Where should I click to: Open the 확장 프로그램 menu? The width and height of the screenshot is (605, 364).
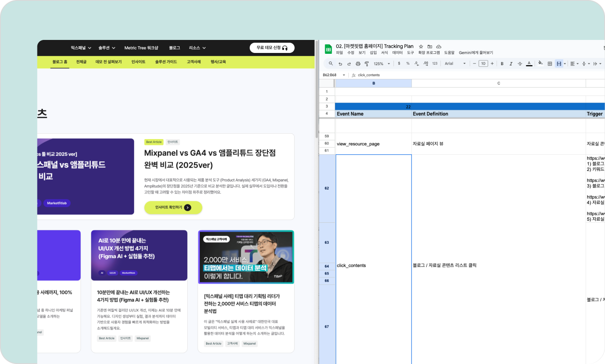429,53
